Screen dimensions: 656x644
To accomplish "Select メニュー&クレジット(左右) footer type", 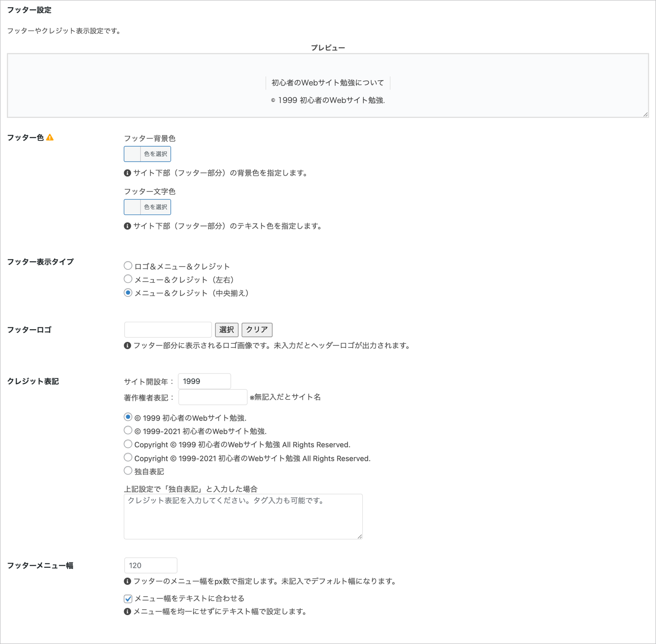I will click(128, 279).
